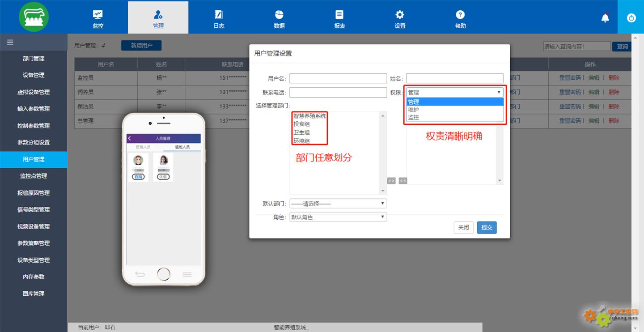The width and height of the screenshot is (644, 332).
Task: Toggle the hamburger sidebar menu icon
Action: click(10, 42)
